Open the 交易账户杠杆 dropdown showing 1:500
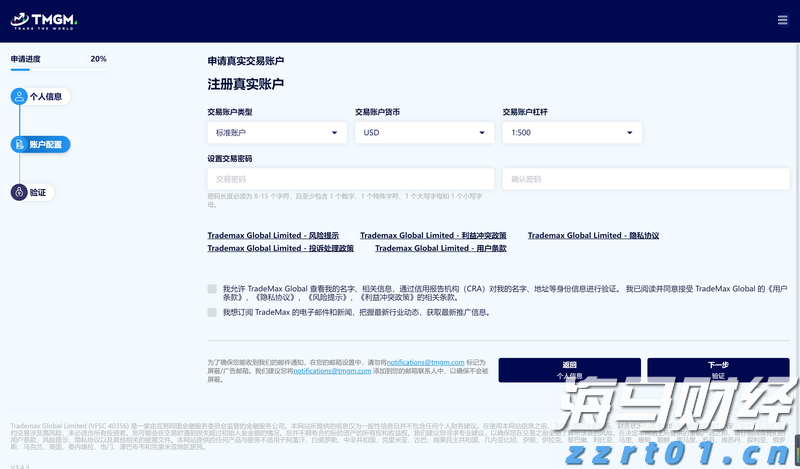 [x=572, y=133]
